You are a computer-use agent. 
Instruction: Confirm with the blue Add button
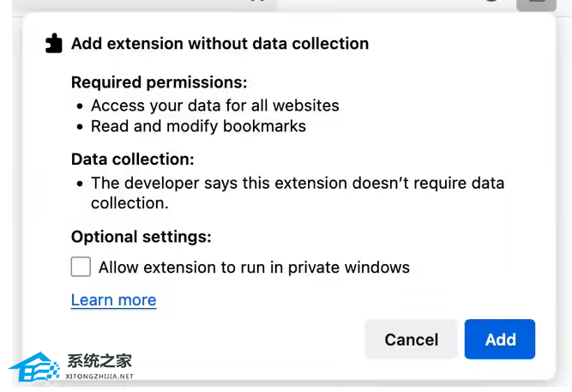pos(500,340)
